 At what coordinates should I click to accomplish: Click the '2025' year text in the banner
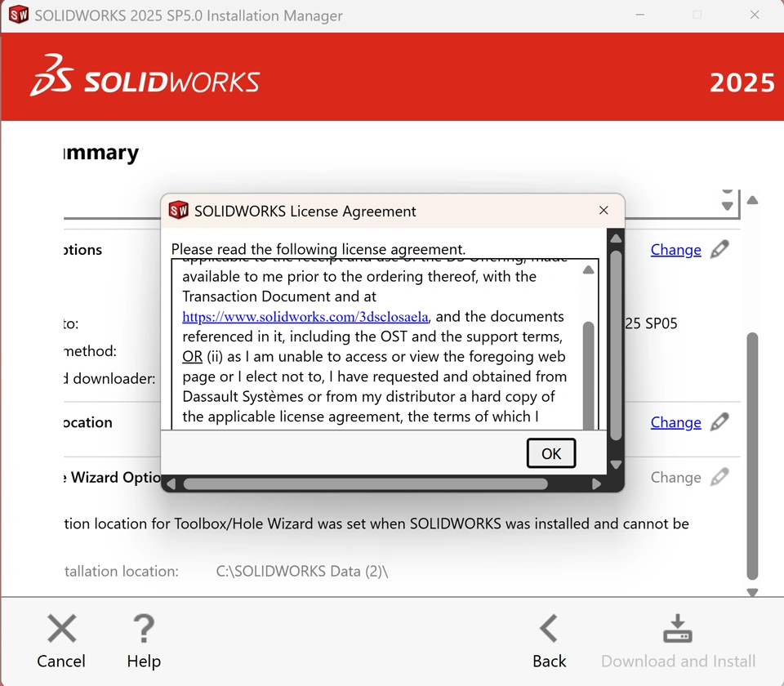pos(742,83)
